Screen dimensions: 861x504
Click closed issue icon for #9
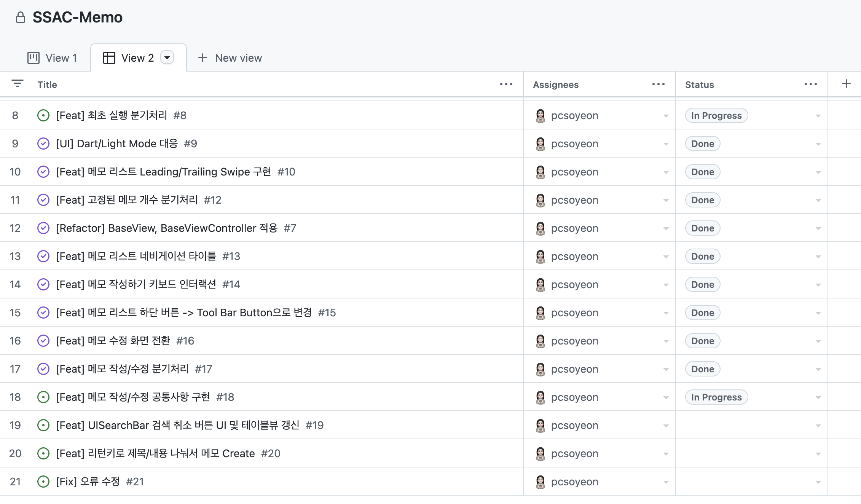pyautogui.click(x=43, y=144)
